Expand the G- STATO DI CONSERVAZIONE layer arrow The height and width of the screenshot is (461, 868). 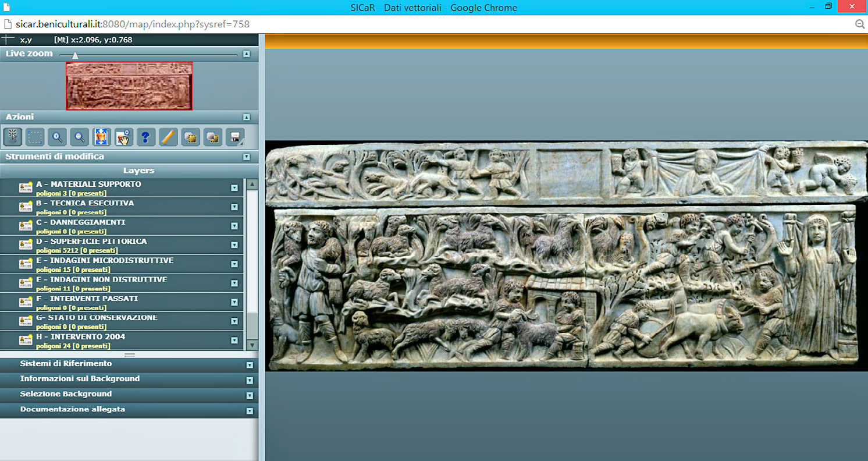tap(234, 321)
